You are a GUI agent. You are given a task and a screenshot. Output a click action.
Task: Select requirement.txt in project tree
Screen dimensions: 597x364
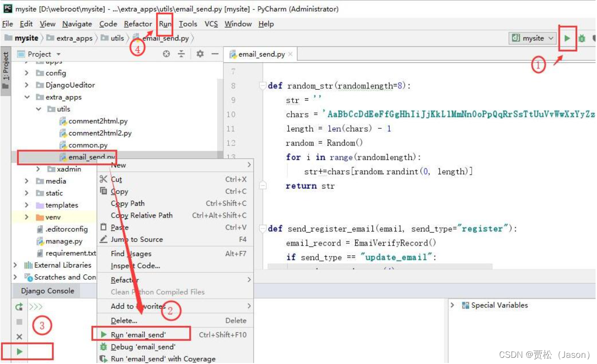coord(66,253)
